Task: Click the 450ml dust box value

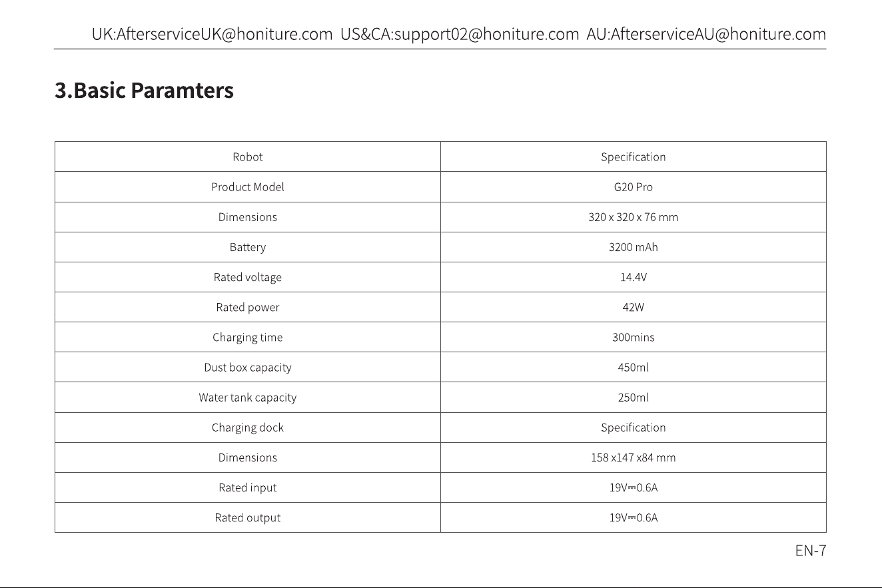Action: 634,368
